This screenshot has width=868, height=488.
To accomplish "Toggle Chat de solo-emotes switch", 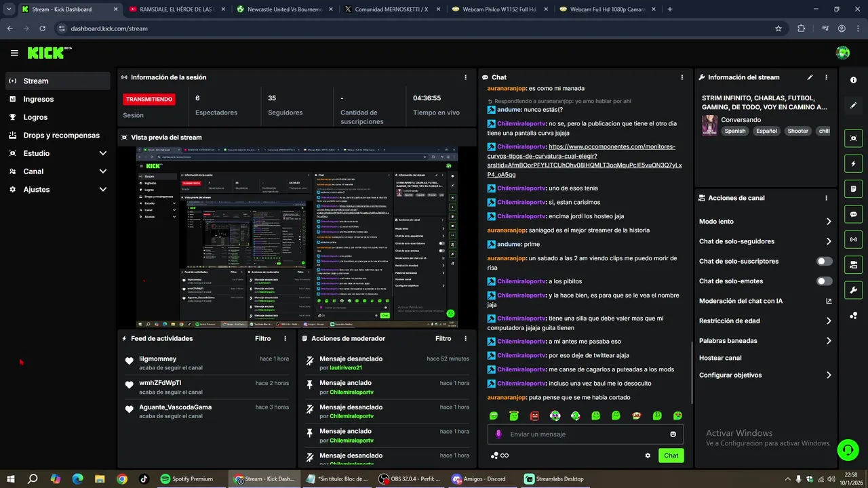I will pyautogui.click(x=824, y=281).
